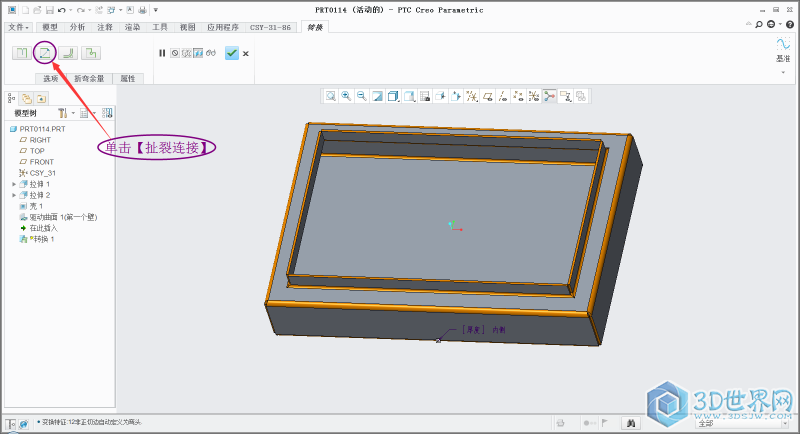Switch to the Model Tree navigator tab
Viewport: 800px width, 434px height.
point(12,98)
